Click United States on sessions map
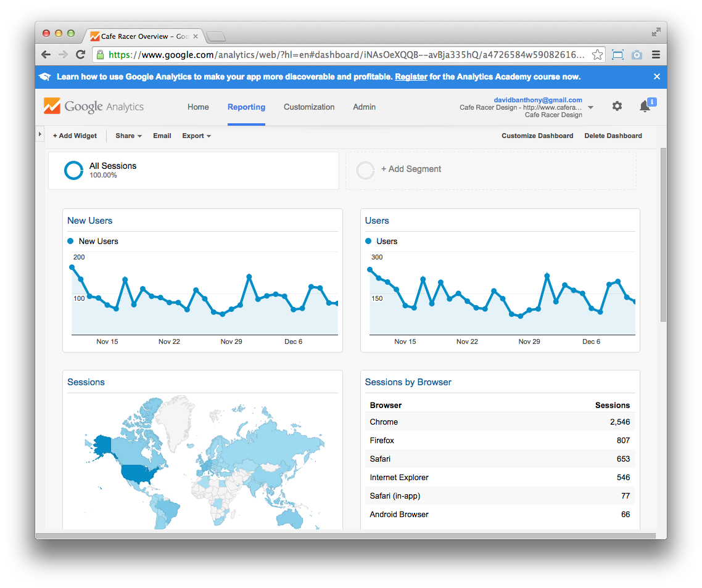Screen dimensions: 702x588 pos(139,475)
